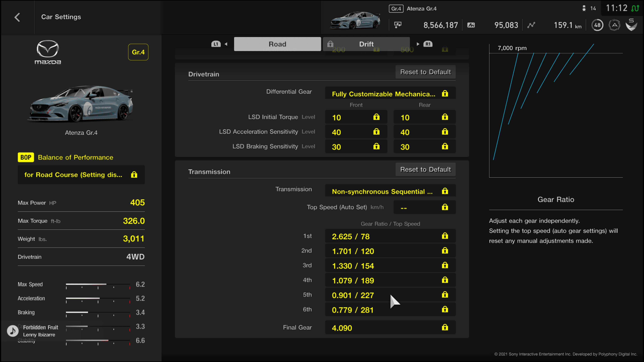The height and width of the screenshot is (362, 644).
Task: Select the 5th gear ratio 0.901 / 227
Action: point(390,295)
